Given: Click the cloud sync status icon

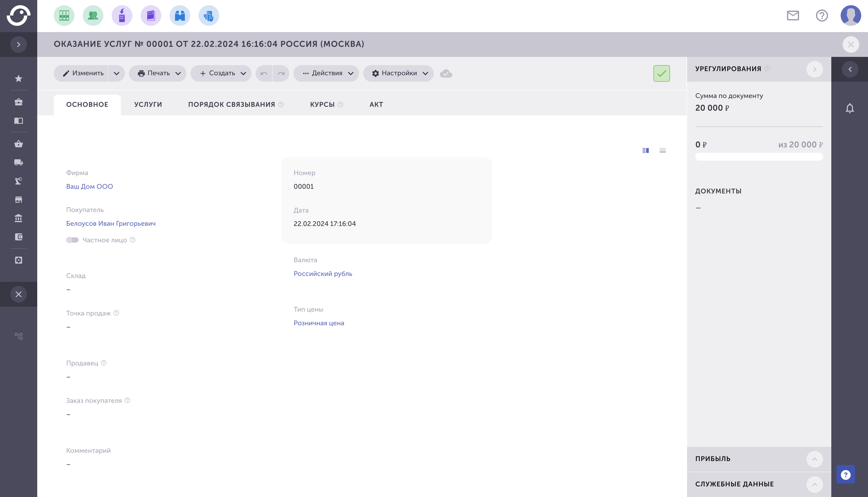Looking at the screenshot, I should [446, 73].
